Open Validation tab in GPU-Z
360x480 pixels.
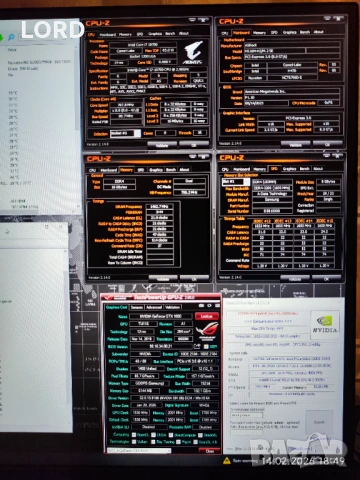tap(173, 307)
